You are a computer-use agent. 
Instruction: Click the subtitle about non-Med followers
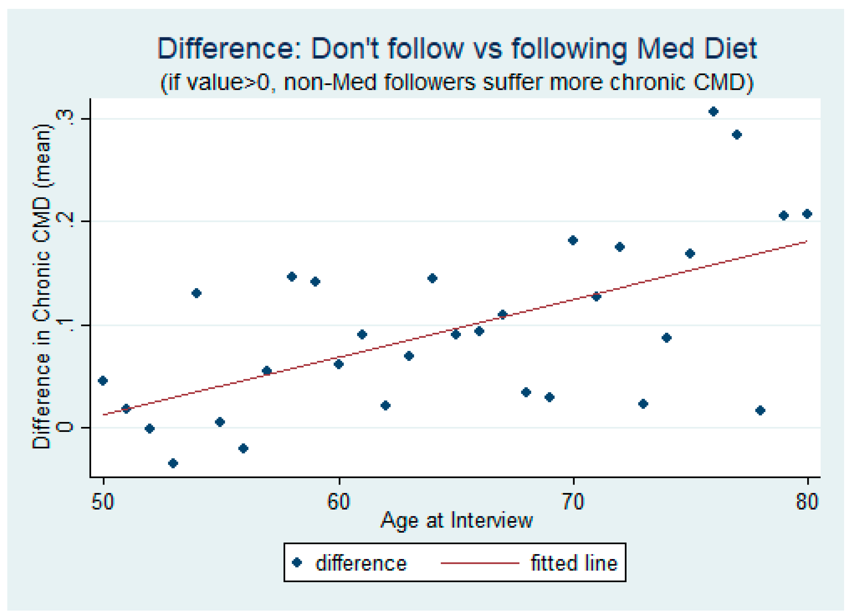(x=457, y=82)
